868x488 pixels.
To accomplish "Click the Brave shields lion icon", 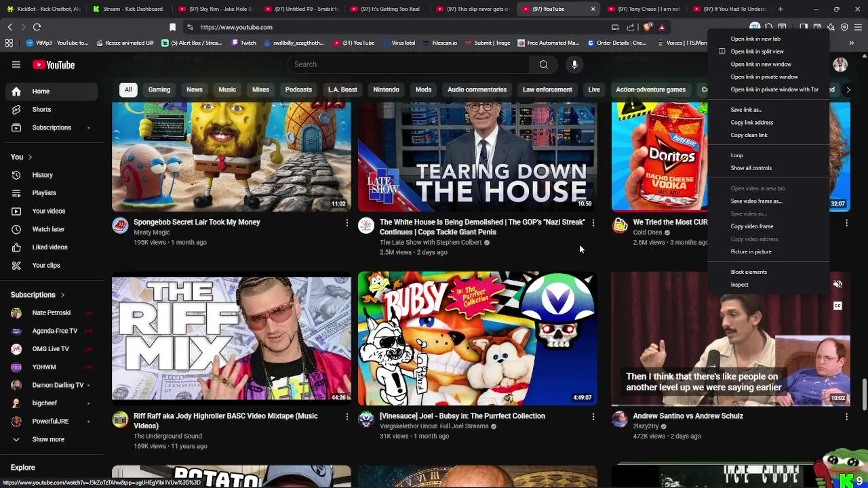I will click(647, 27).
